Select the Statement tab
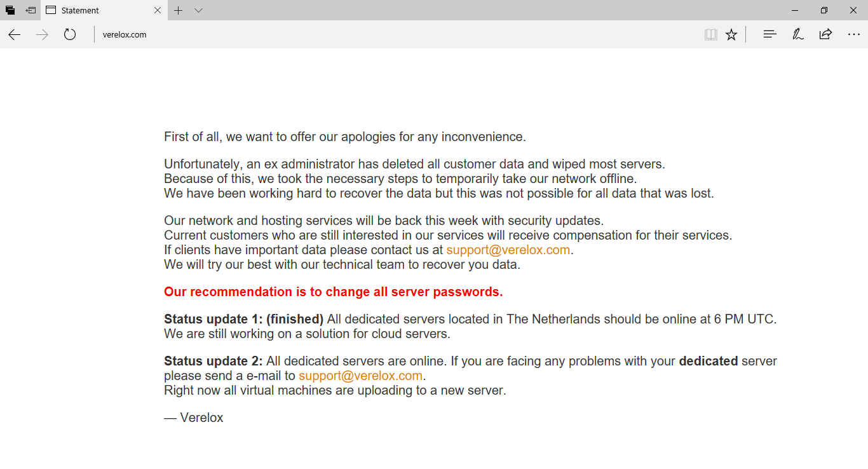This screenshot has height=469, width=868. point(95,10)
